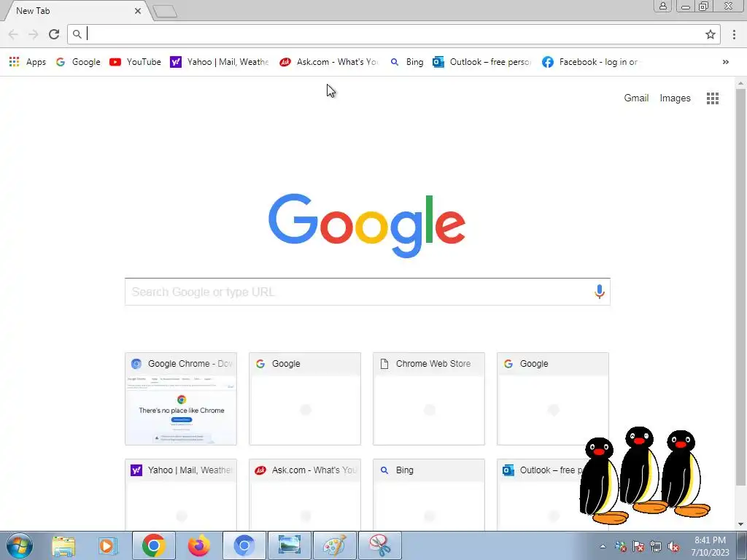
Task: Open the Chrome Web Store tile
Action: pyautogui.click(x=429, y=399)
